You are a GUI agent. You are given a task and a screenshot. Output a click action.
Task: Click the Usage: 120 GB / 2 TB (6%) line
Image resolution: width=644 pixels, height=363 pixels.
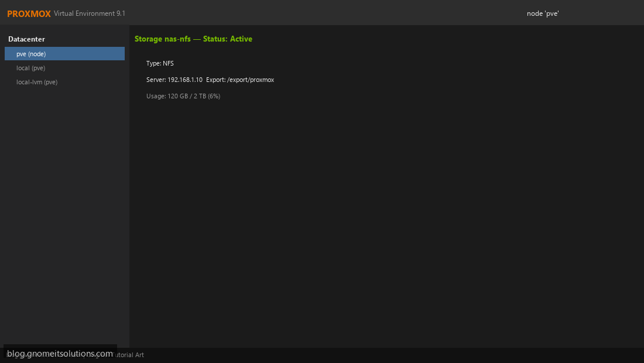tap(183, 96)
